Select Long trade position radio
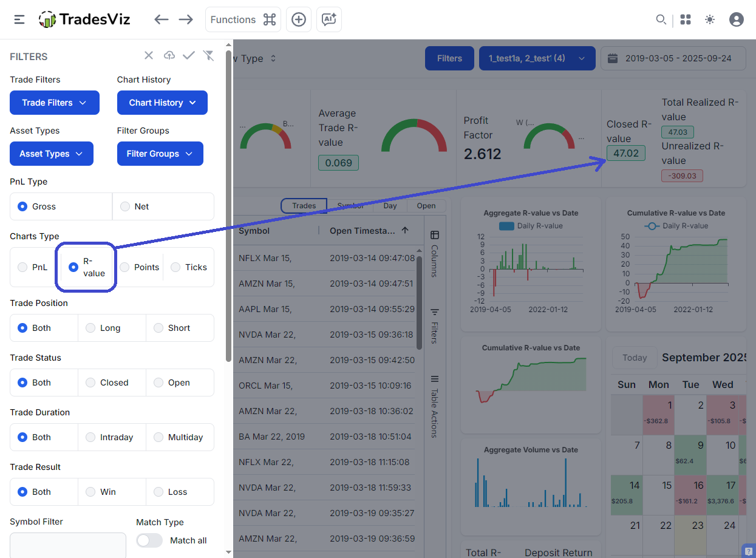 coord(90,328)
